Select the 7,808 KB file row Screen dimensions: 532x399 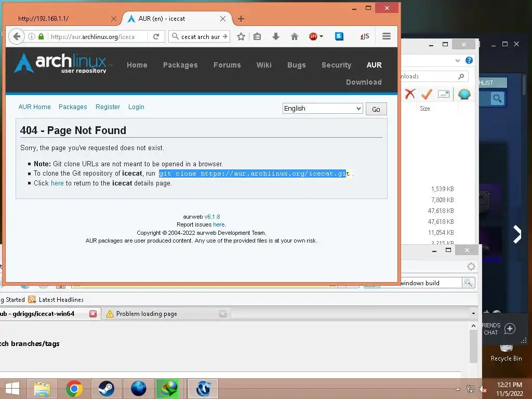(x=443, y=200)
